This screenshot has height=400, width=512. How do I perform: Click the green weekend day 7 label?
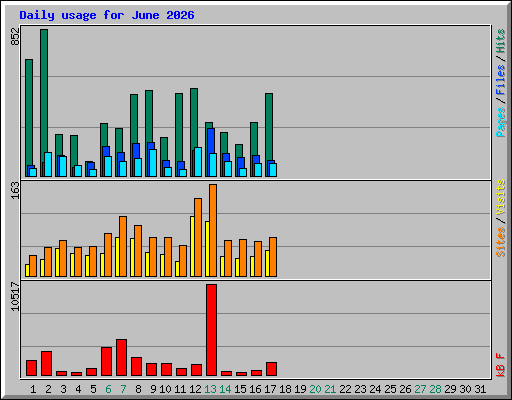(123, 389)
